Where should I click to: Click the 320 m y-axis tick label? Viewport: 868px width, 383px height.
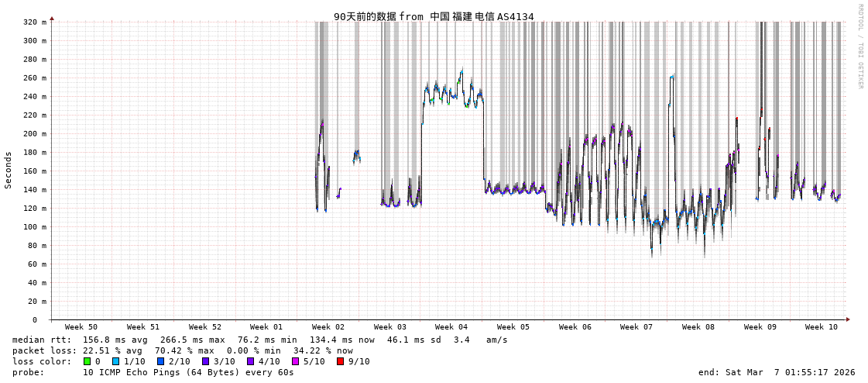(34, 22)
